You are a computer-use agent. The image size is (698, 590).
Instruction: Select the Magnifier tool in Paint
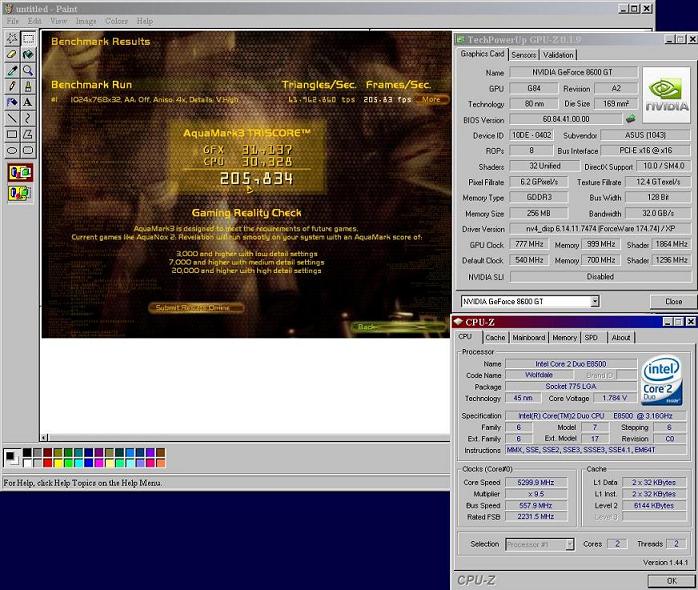pos(28,70)
